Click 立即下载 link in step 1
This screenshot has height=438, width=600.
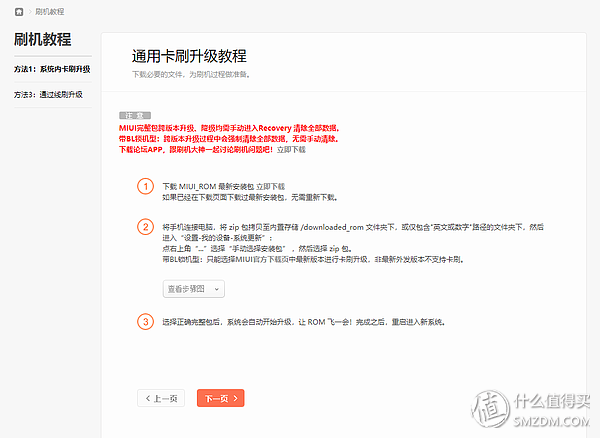click(x=271, y=187)
